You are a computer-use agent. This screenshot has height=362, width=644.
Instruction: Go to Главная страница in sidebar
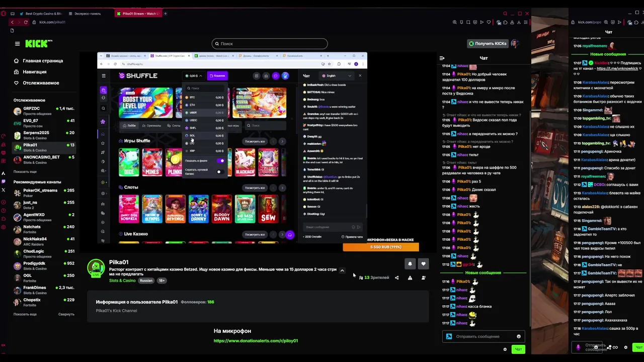[x=38, y=61]
